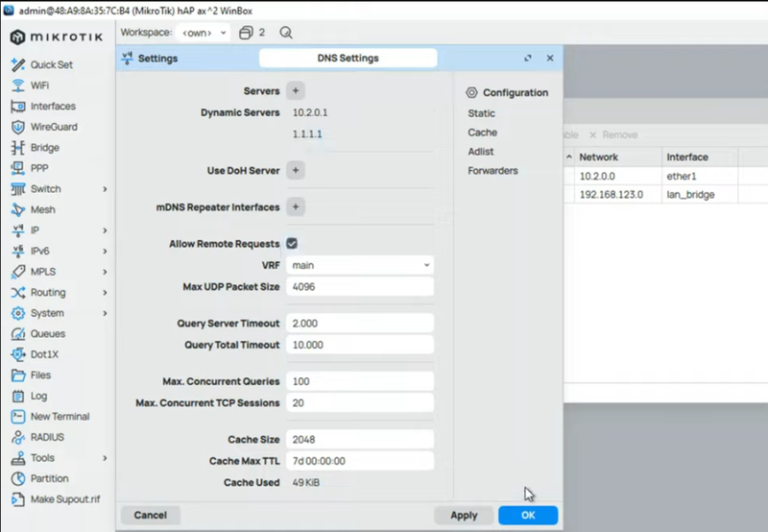The height and width of the screenshot is (532, 768).
Task: Sort by Interface column header
Action: 700,157
